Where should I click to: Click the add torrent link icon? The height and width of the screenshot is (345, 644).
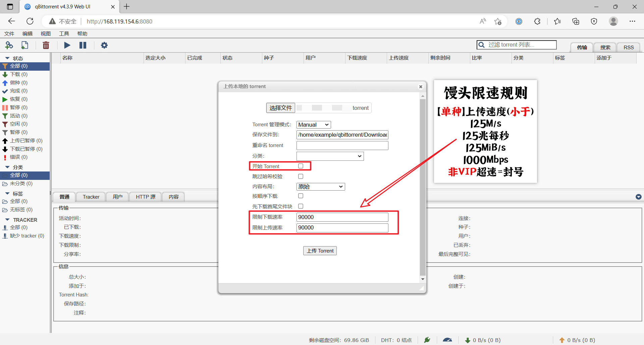tap(9, 45)
